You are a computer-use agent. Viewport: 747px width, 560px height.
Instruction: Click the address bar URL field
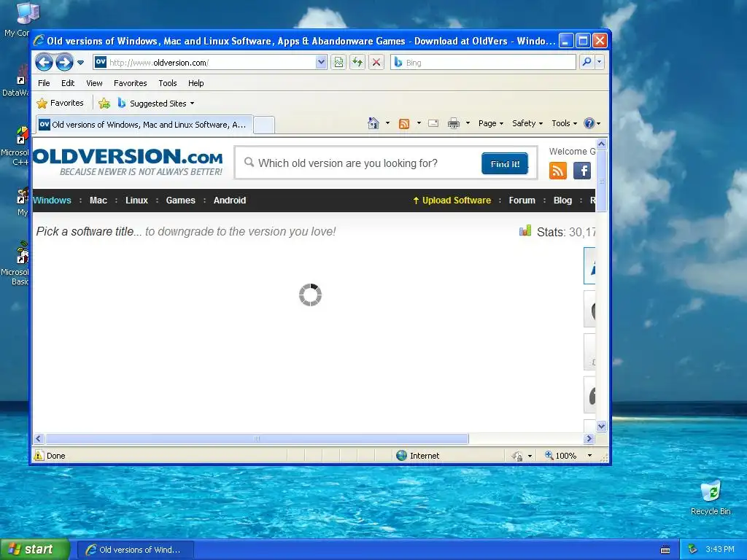click(205, 63)
